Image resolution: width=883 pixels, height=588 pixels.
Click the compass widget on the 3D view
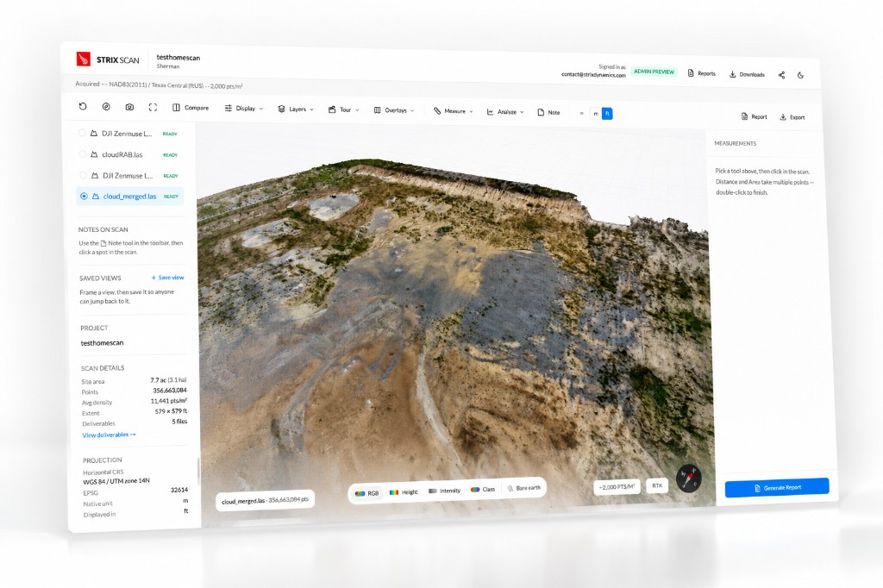coord(689,477)
